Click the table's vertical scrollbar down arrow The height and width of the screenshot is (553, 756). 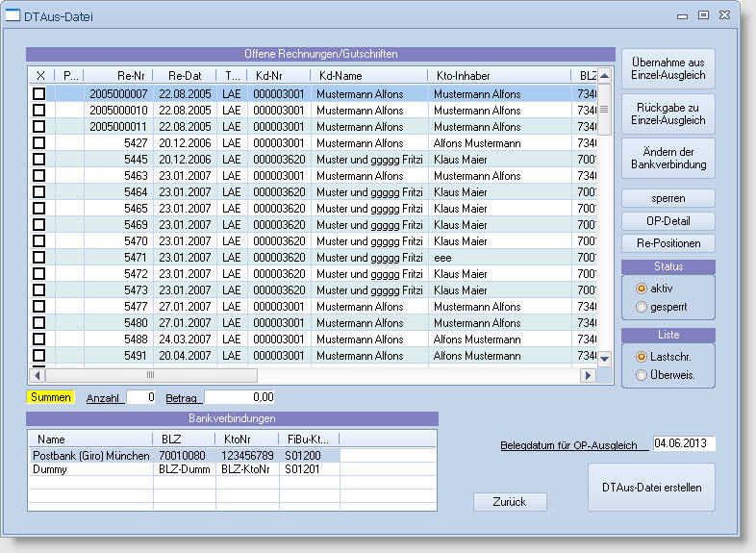(x=605, y=359)
